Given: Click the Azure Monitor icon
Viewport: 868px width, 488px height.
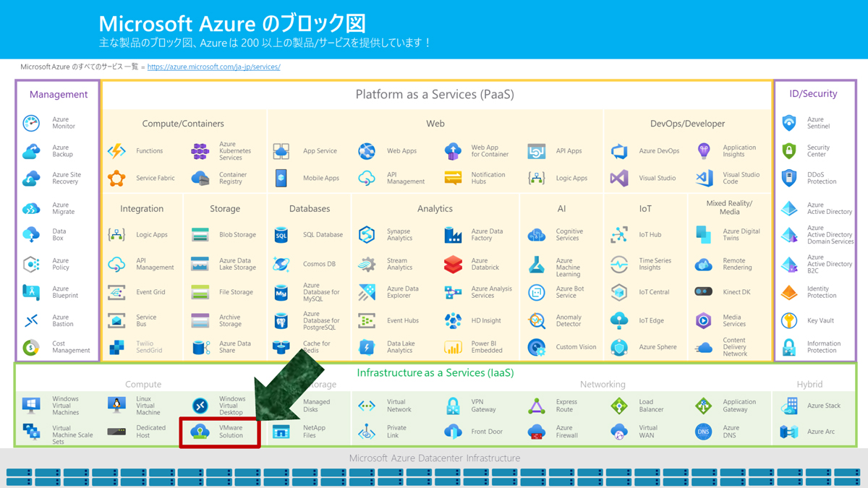Looking at the screenshot, I should [x=31, y=123].
